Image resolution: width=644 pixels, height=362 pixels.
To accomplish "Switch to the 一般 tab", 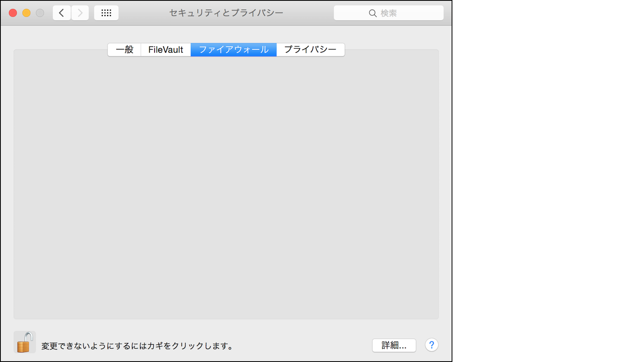I will coord(124,50).
